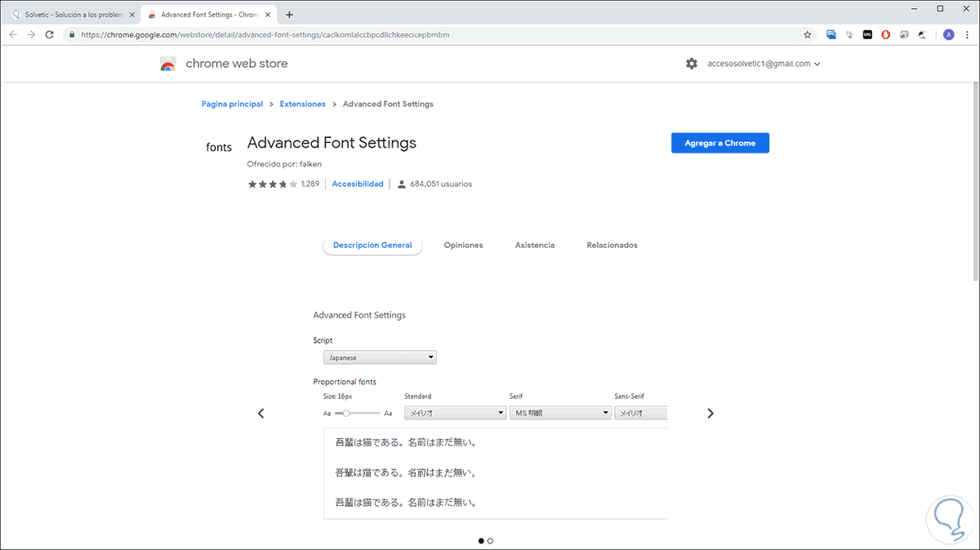Click the chrome web store title
Image resolution: width=980 pixels, height=550 pixels.
(x=237, y=64)
